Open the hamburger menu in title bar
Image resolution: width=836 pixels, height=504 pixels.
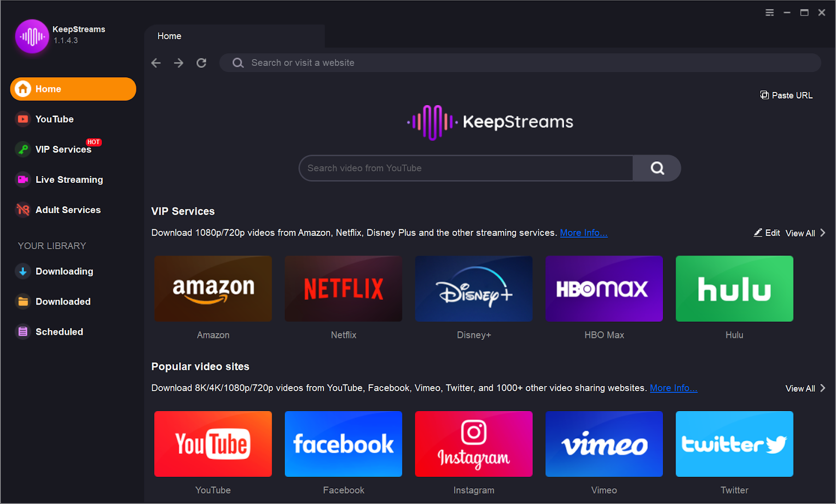tap(770, 13)
